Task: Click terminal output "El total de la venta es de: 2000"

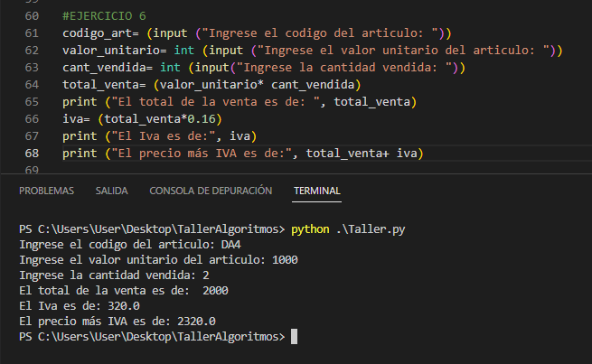Action: [124, 291]
